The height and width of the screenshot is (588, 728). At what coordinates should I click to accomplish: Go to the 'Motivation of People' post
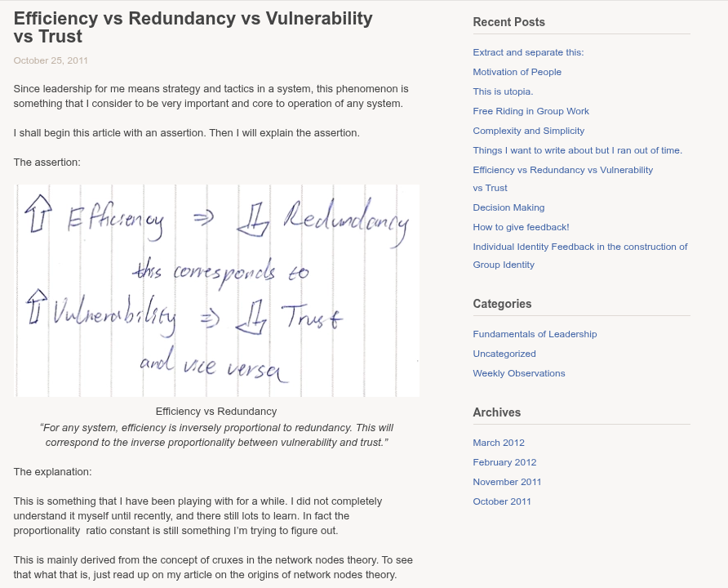pyautogui.click(x=517, y=72)
